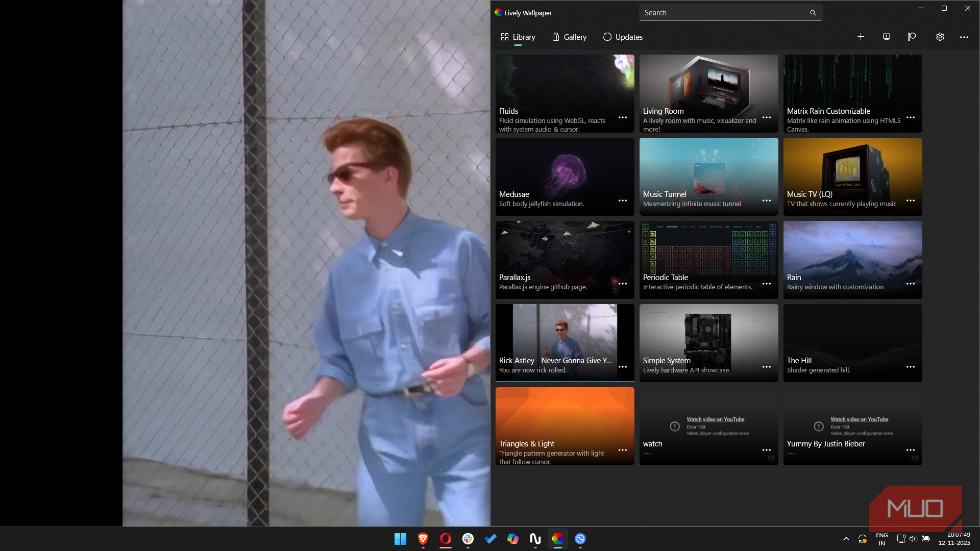Select the Music Tunnel wallpaper thumbnail

coord(709,177)
